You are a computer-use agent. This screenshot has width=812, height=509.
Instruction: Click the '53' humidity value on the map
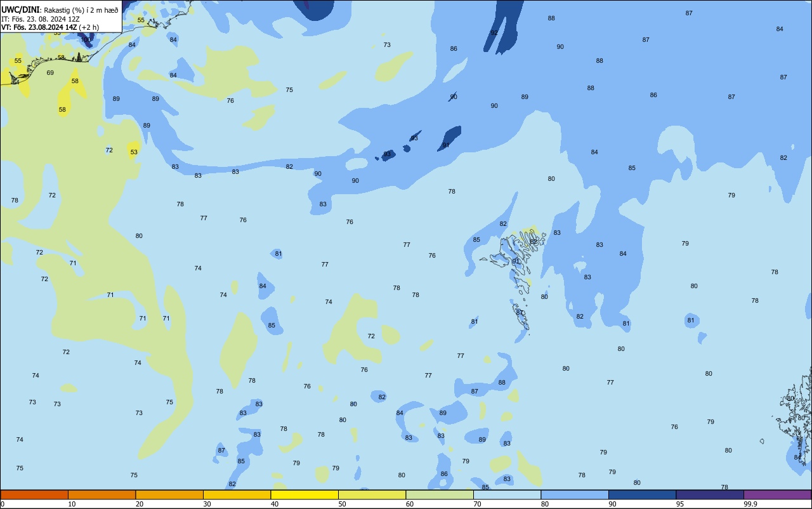click(134, 152)
